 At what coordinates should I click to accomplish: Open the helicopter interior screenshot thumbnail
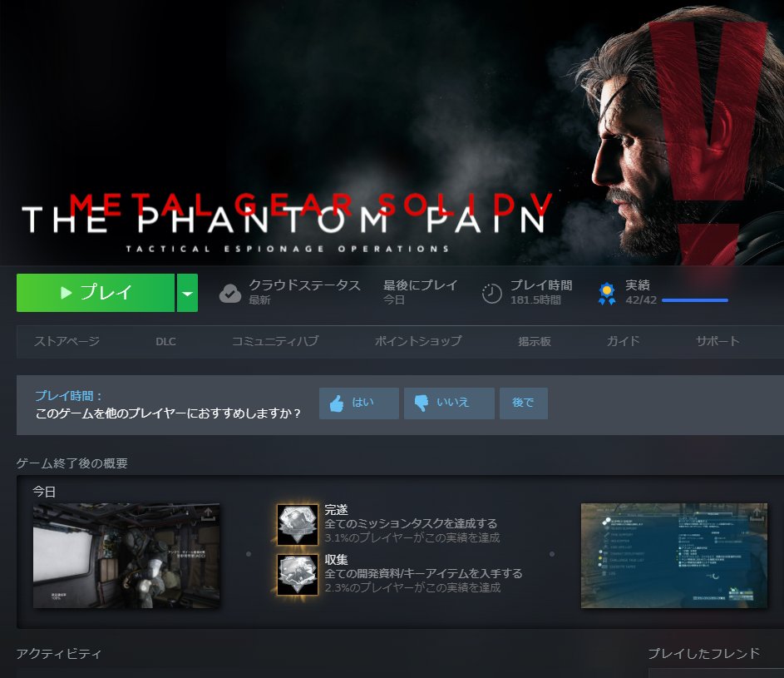[126, 556]
